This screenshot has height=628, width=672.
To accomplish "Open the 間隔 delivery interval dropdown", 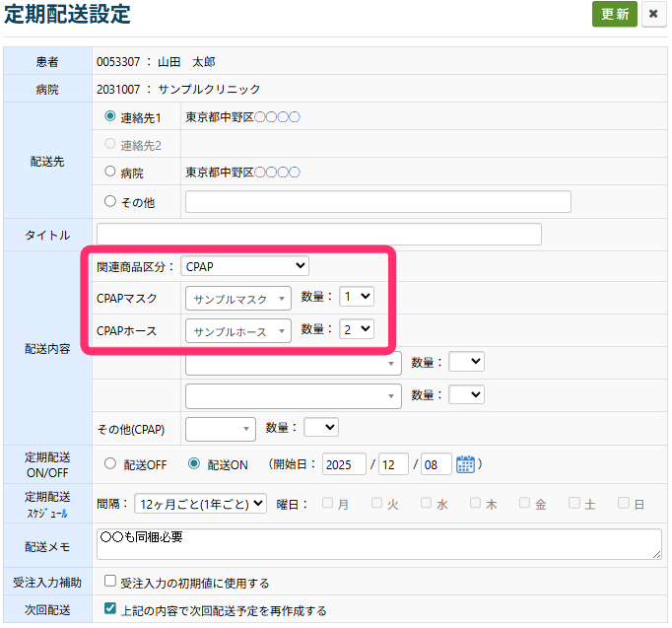I will pos(200,504).
